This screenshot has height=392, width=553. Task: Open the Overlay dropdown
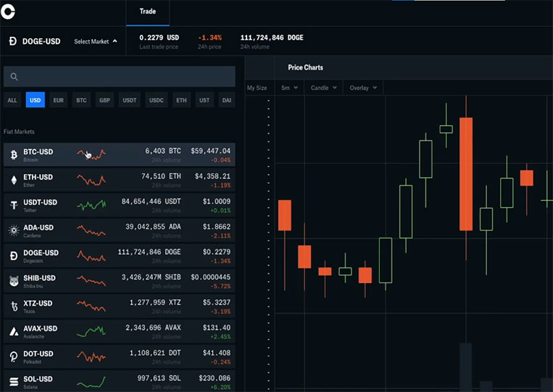tap(363, 88)
